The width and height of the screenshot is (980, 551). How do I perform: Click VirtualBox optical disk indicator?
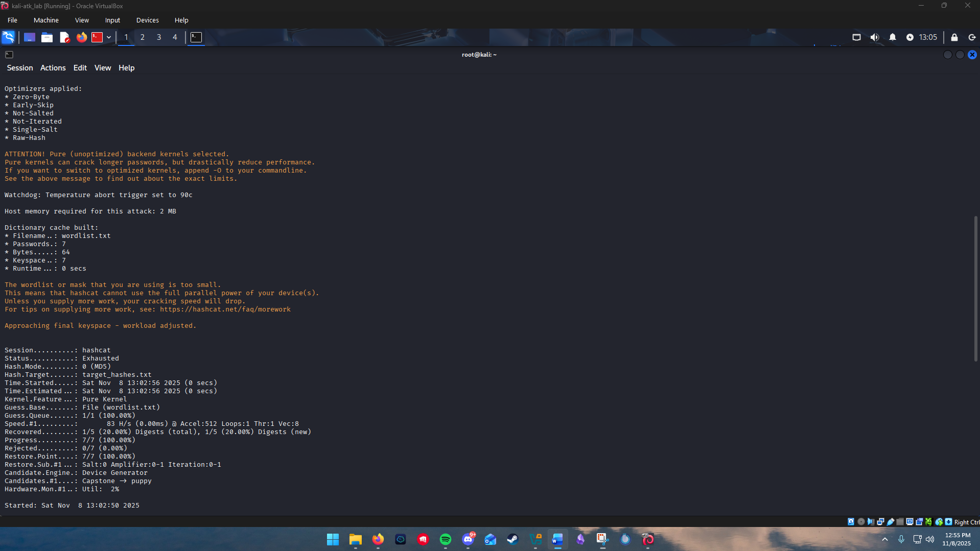861,522
